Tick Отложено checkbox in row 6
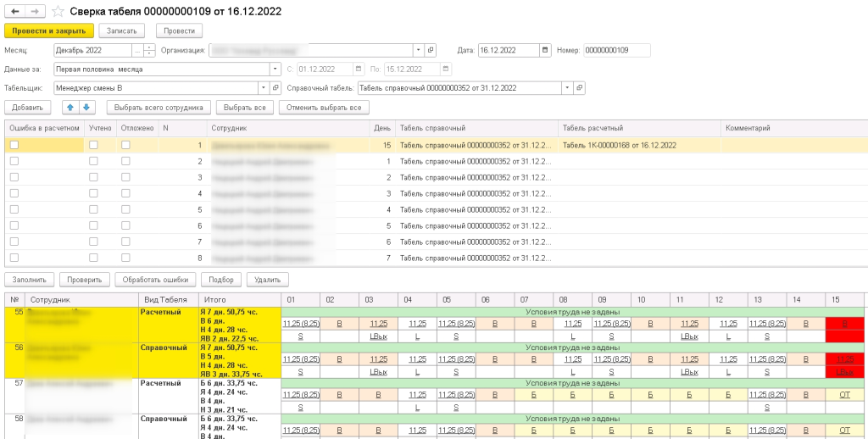The height and width of the screenshot is (439, 868). point(125,225)
